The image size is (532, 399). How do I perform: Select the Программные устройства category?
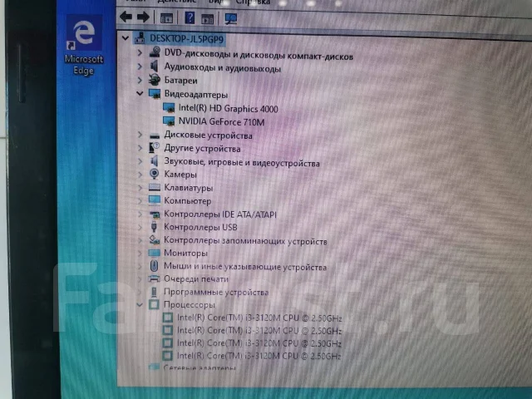(x=216, y=292)
